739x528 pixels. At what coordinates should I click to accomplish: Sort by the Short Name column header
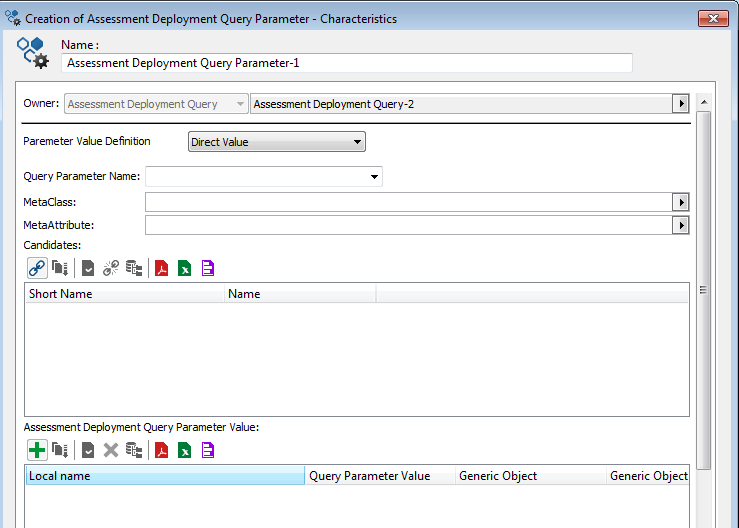point(124,294)
